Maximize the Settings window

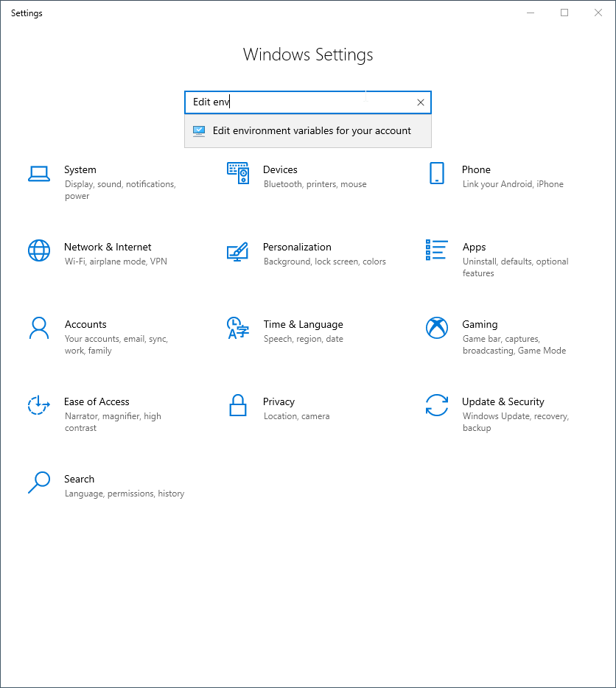click(x=564, y=13)
